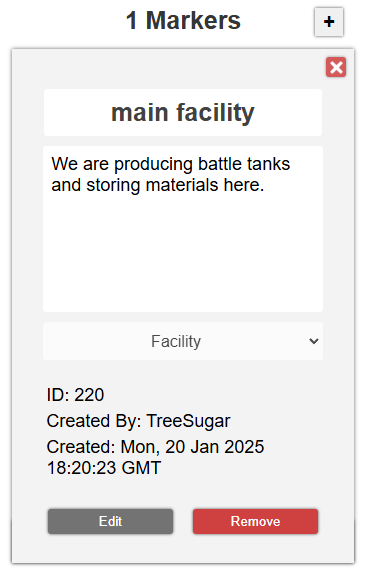Viewport: 368px width, 574px height.
Task: Expand the marker type chevron arrow
Action: tap(313, 341)
